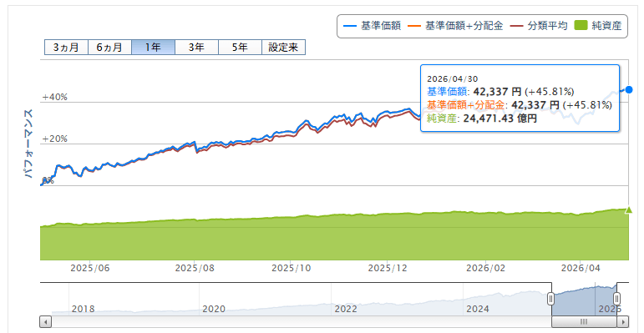Click the パフォーマンス axis title
Image resolution: width=644 pixels, height=333 pixels.
pos(28,144)
